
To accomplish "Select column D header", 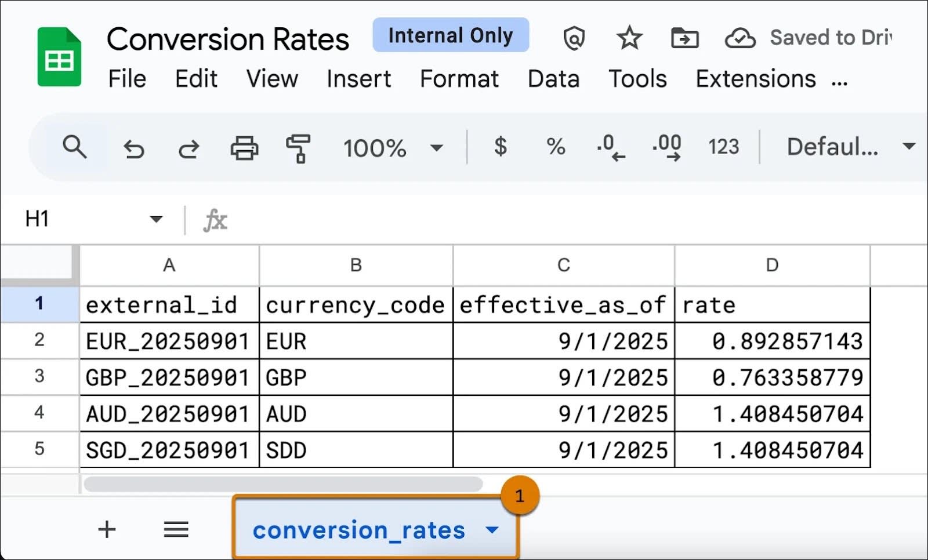I will click(772, 265).
